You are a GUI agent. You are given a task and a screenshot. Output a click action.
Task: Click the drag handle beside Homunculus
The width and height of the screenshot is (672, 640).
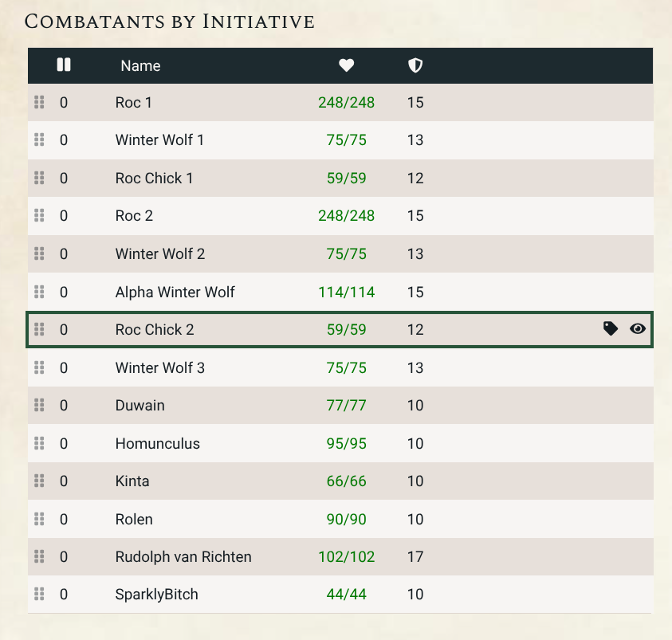pos(39,443)
